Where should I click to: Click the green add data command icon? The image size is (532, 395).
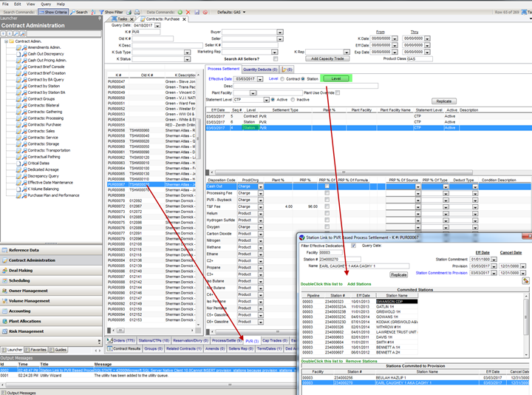180,13
